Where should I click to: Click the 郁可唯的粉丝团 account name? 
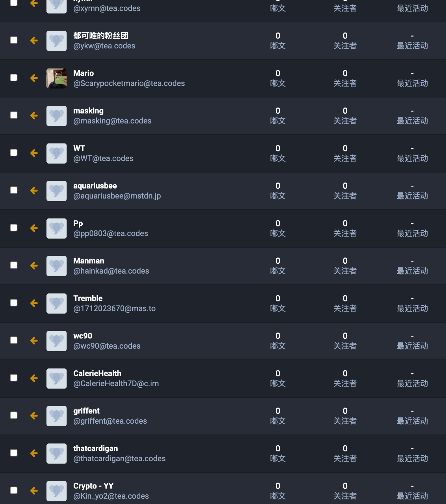tap(100, 36)
